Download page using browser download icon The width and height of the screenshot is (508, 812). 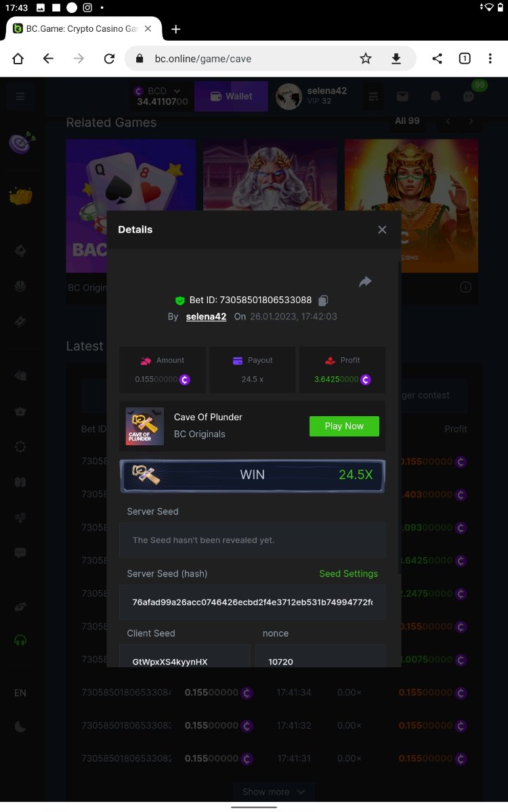396,59
